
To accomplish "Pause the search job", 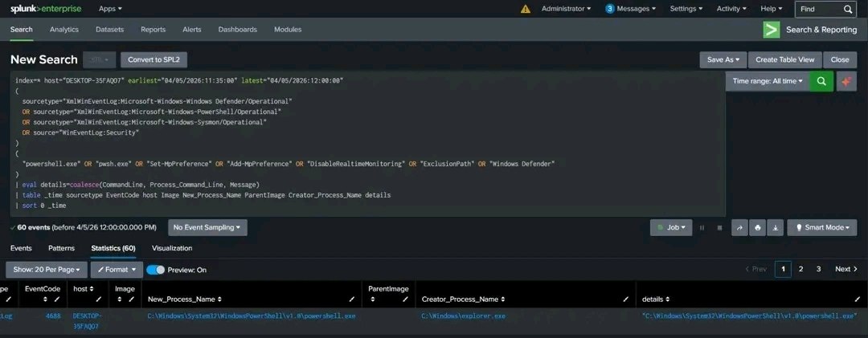I will 702,228.
